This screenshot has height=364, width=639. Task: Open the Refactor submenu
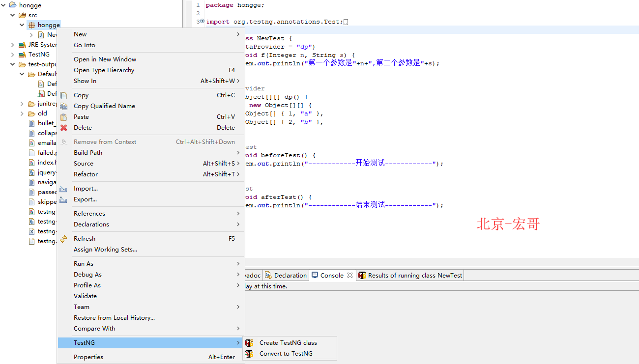click(x=150, y=174)
